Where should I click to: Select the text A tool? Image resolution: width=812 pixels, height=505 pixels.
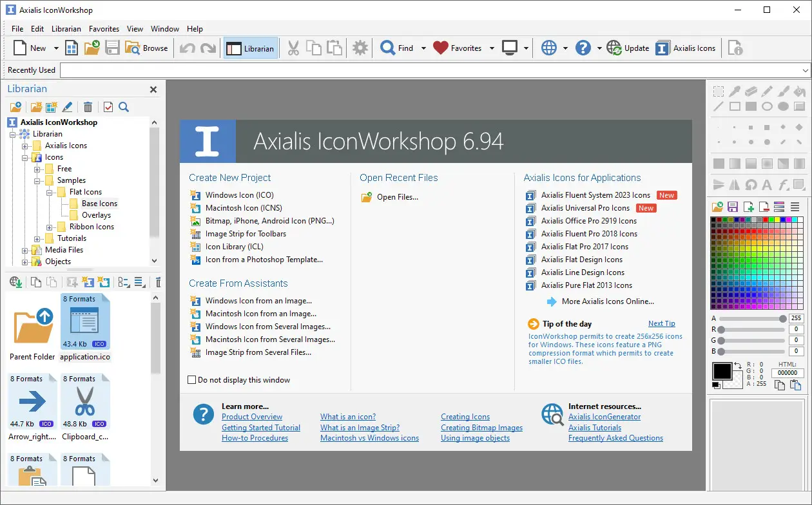coord(767,185)
